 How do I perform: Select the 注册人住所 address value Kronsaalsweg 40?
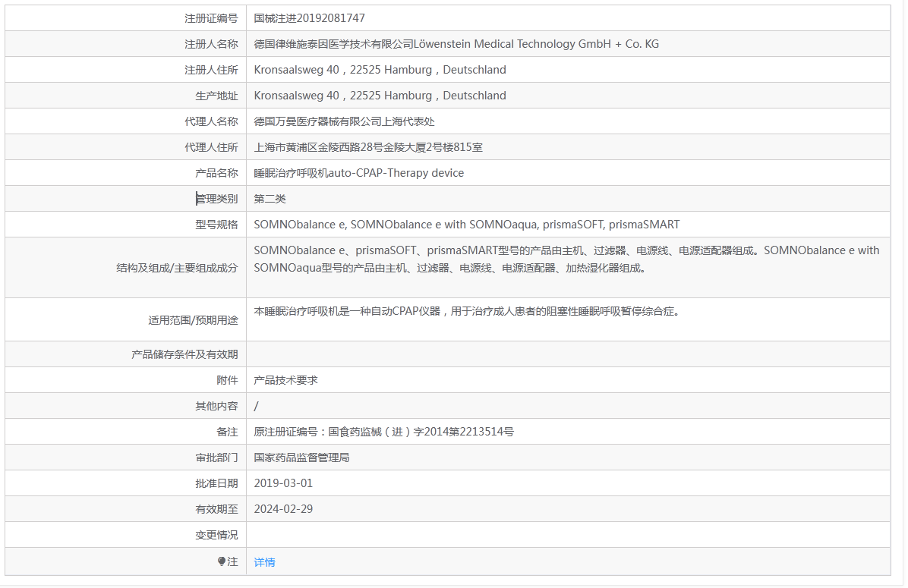pyautogui.click(x=380, y=70)
